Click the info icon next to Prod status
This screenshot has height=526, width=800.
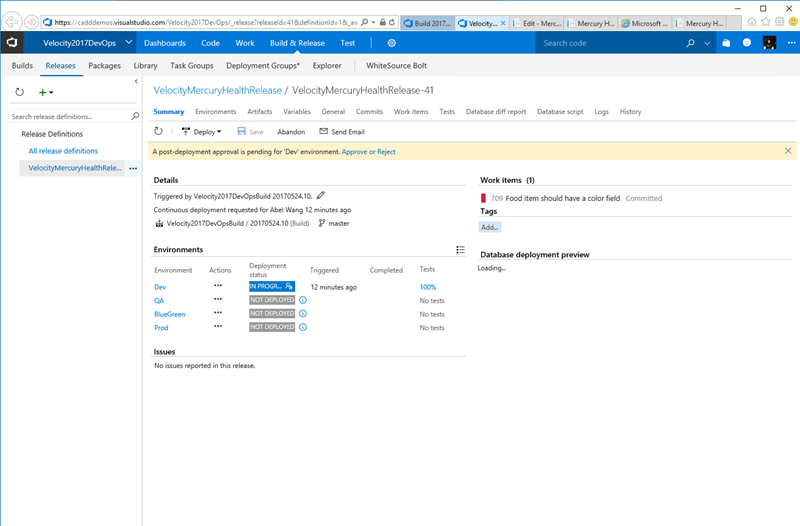pyautogui.click(x=303, y=327)
